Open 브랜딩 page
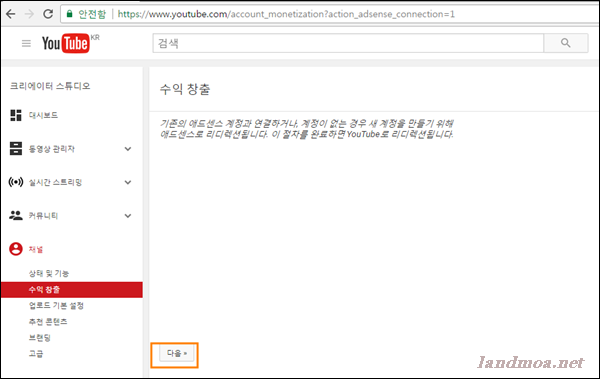Viewport: 600px width, 379px height. coord(40,338)
